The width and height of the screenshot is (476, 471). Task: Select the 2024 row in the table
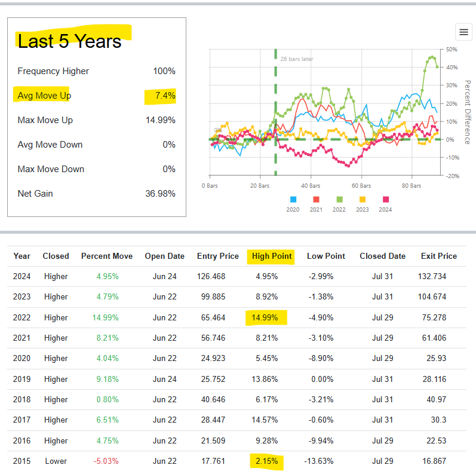pyautogui.click(x=22, y=276)
